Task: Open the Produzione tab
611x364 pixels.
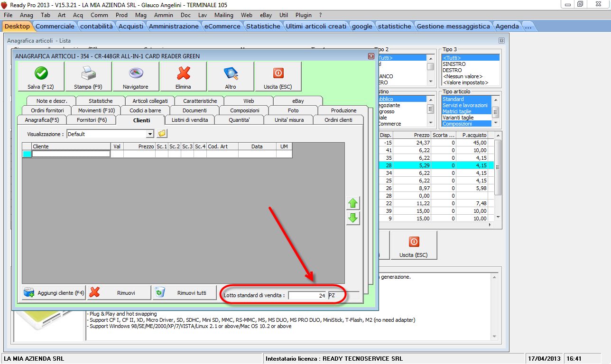Action: click(x=343, y=110)
